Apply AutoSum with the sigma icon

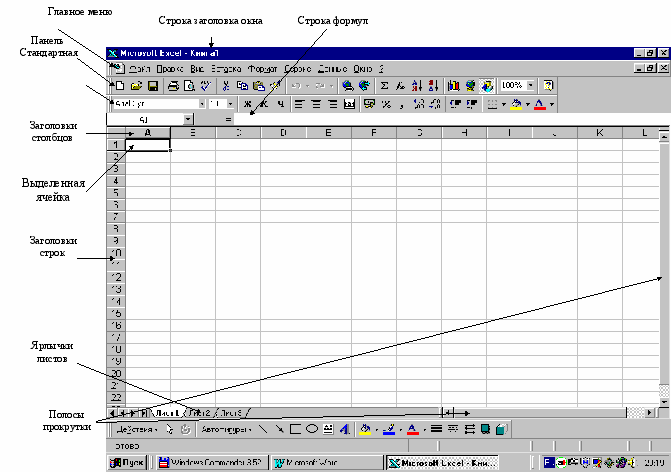[x=384, y=86]
